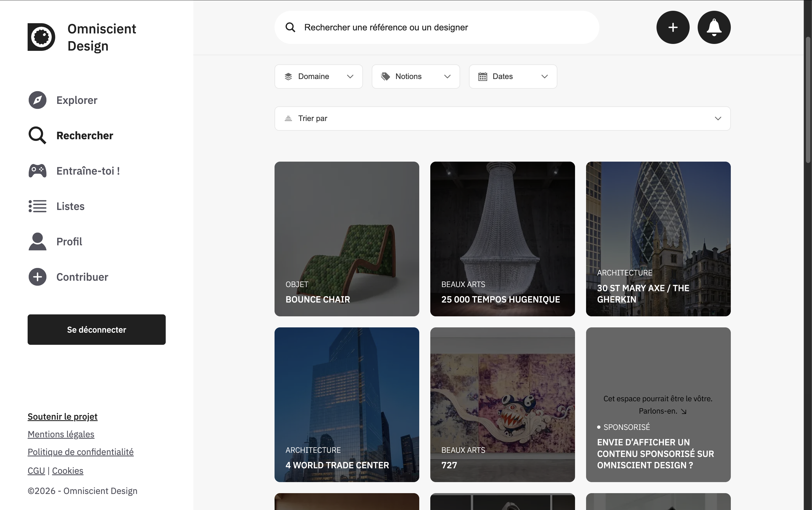Image resolution: width=812 pixels, height=510 pixels.
Task: Open the Bounce Chair card
Action: click(x=347, y=239)
